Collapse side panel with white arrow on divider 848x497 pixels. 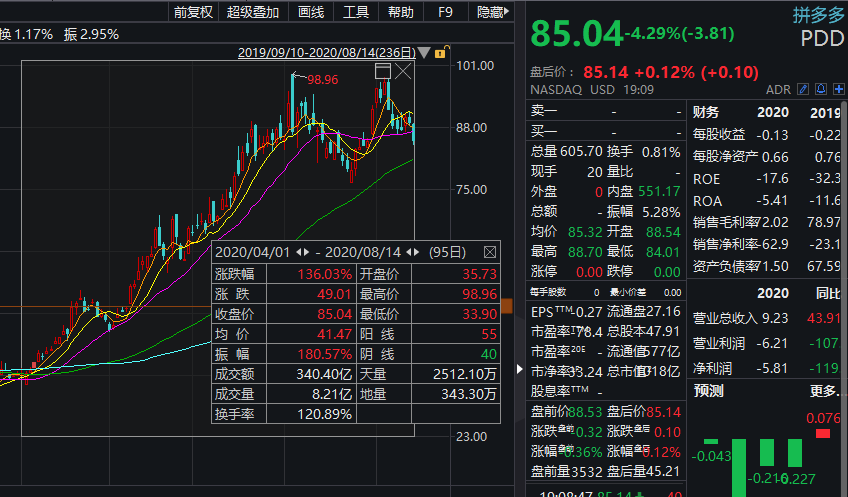click(520, 369)
